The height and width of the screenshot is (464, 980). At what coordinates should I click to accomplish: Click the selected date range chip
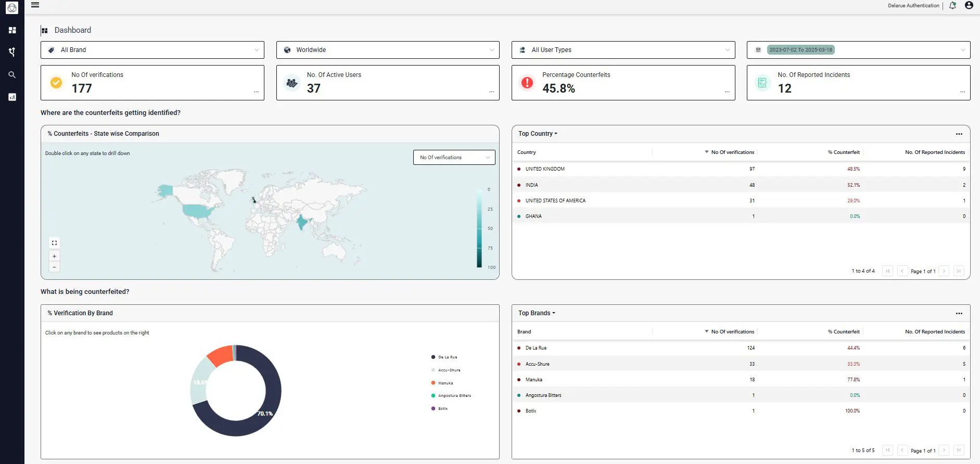coord(800,50)
